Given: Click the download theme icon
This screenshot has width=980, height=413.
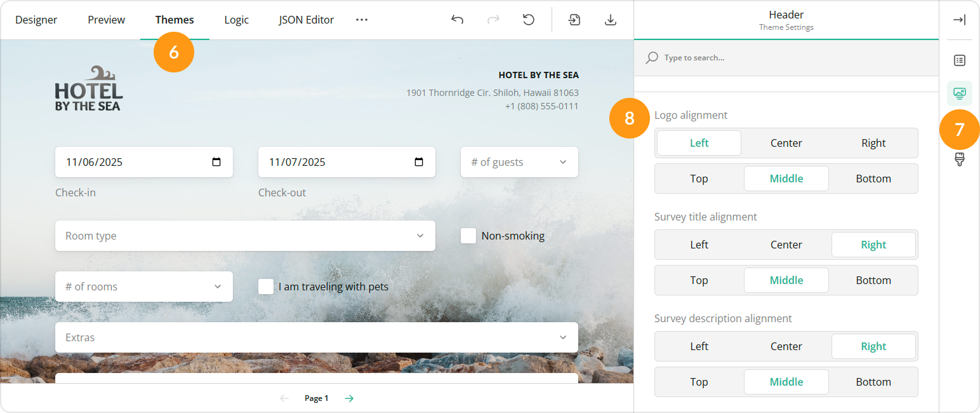Looking at the screenshot, I should click(610, 20).
